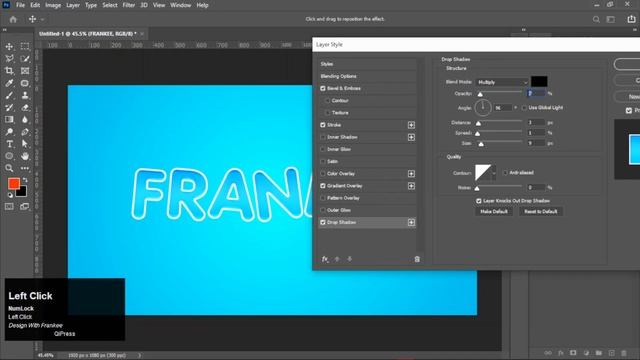
Task: Select the Eyedropper tool
Action: pyautogui.click(x=9, y=83)
